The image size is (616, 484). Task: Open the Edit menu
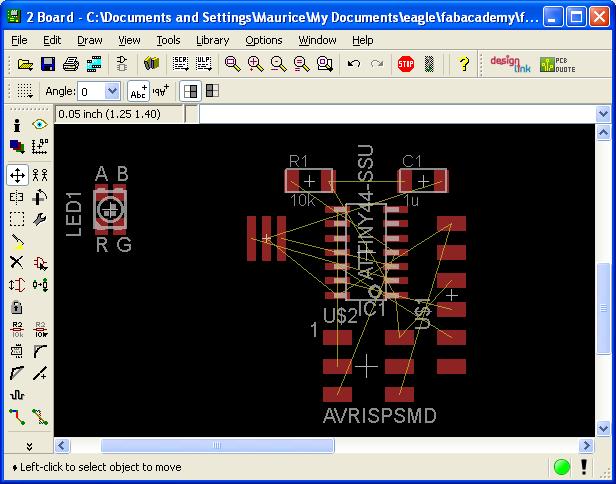tap(52, 40)
